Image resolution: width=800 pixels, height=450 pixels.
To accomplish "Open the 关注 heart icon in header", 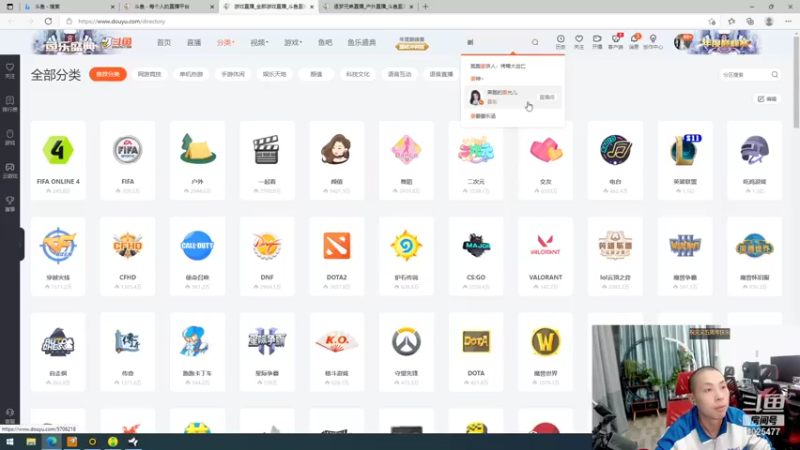I will point(579,42).
